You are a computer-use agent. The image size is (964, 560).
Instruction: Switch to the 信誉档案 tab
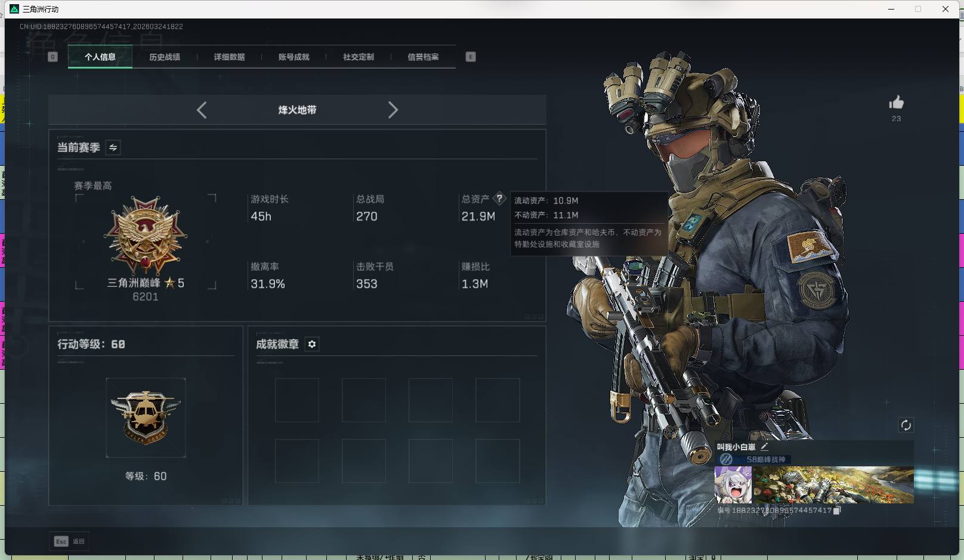point(423,57)
